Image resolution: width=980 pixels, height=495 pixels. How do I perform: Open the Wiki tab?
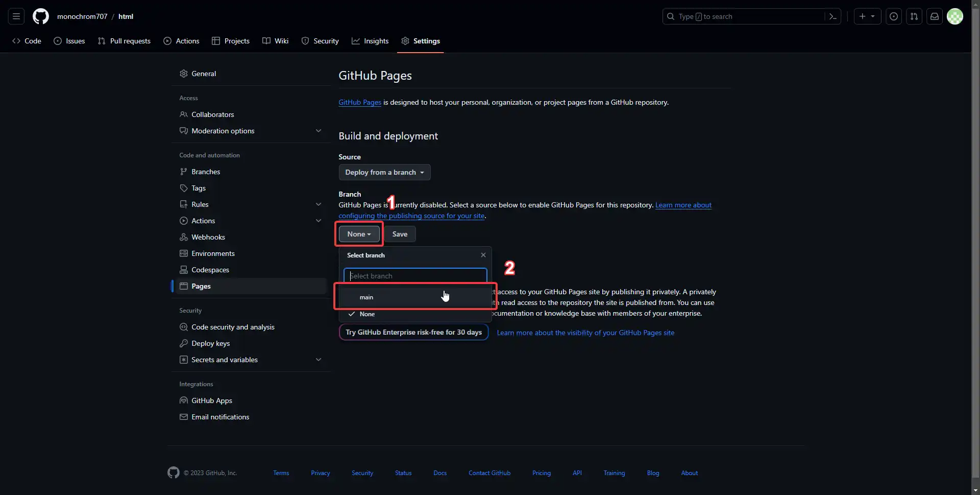pos(276,41)
